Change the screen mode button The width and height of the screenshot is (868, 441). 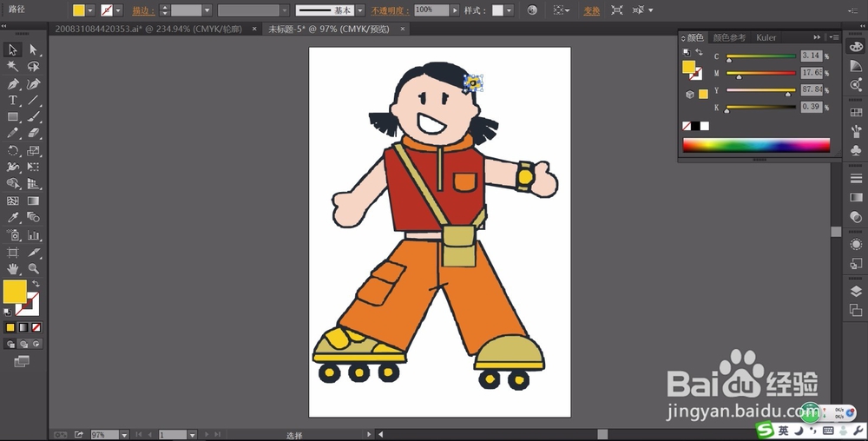[x=22, y=361]
